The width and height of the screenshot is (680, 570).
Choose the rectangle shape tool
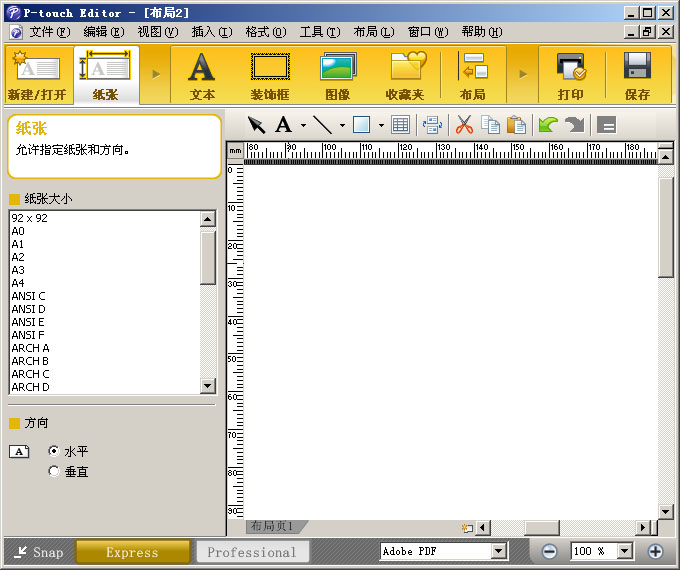pyautogui.click(x=361, y=125)
